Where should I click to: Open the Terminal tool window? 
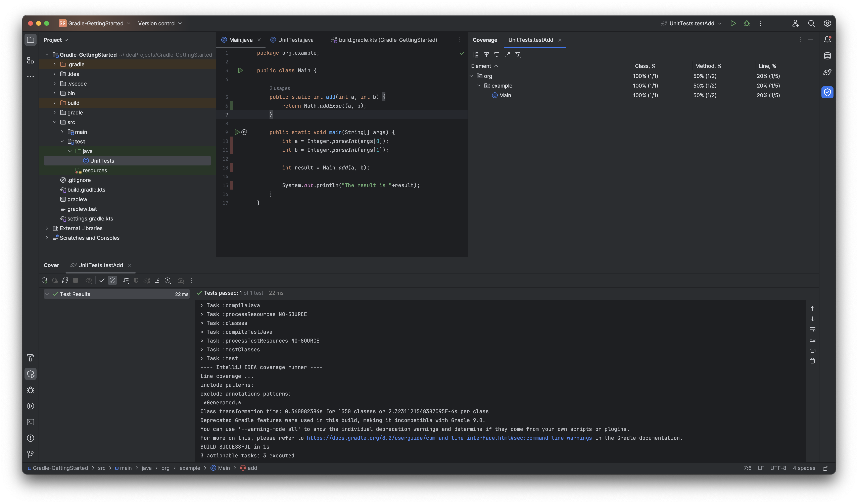click(x=30, y=422)
